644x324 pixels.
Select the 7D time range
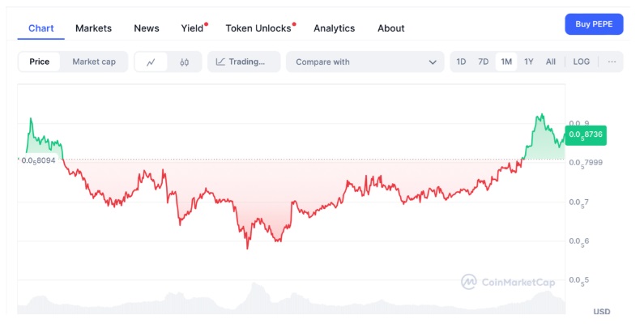483,62
